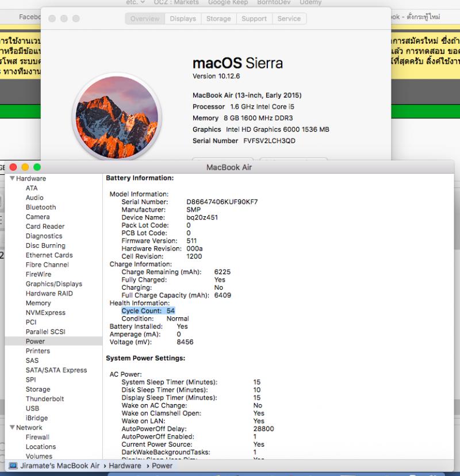Select iBridge in the sidebar
460x476 pixels.
point(37,418)
